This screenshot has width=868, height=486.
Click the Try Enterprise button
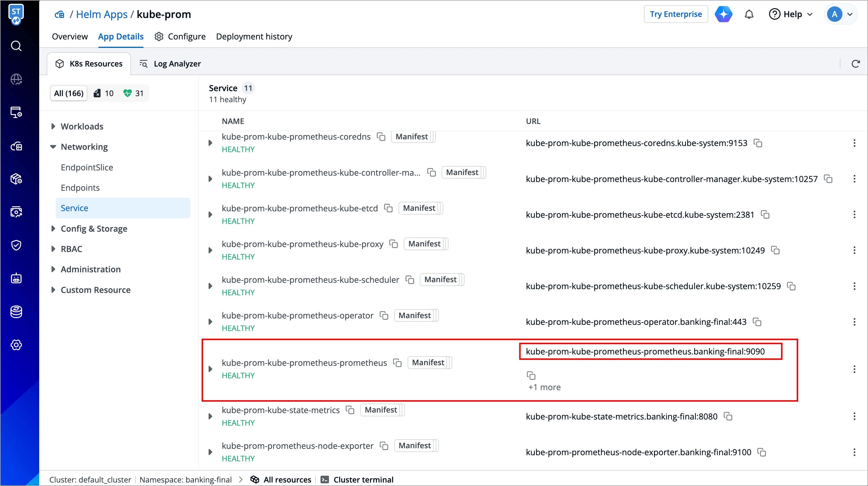pyautogui.click(x=676, y=14)
